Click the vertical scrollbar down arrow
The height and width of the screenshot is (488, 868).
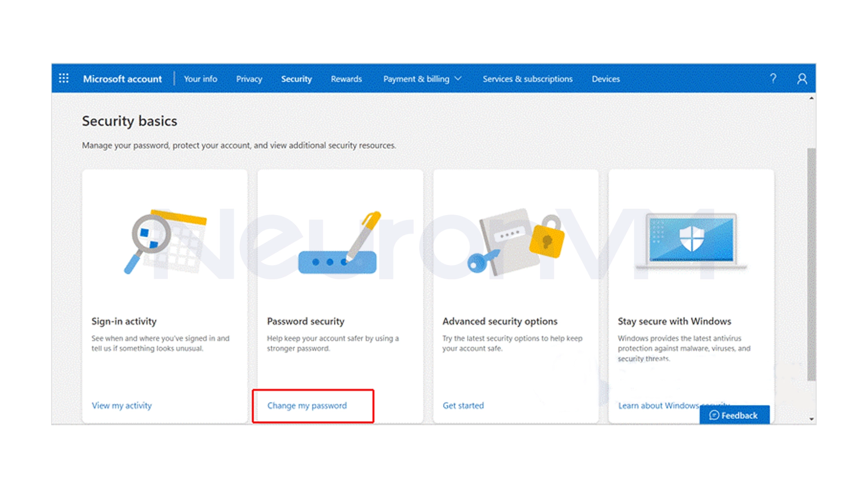(x=811, y=419)
